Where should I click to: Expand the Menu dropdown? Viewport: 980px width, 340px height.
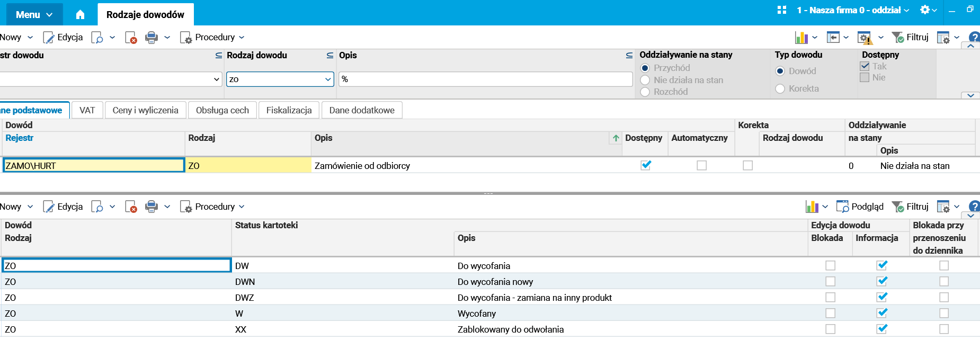pyautogui.click(x=34, y=15)
